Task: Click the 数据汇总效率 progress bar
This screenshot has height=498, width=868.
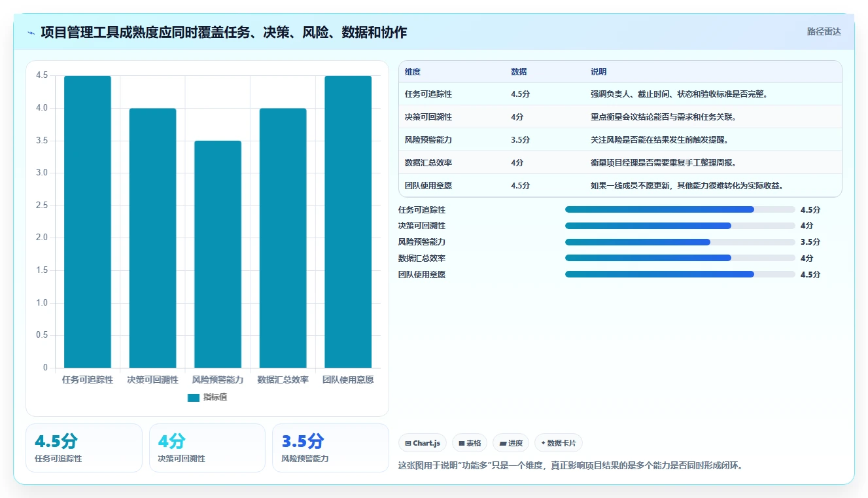Action: click(680, 258)
